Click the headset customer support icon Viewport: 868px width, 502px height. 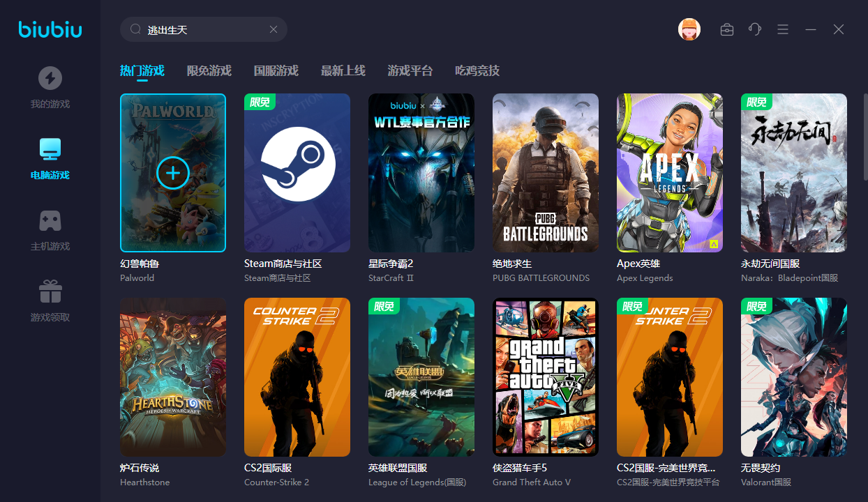pos(754,29)
